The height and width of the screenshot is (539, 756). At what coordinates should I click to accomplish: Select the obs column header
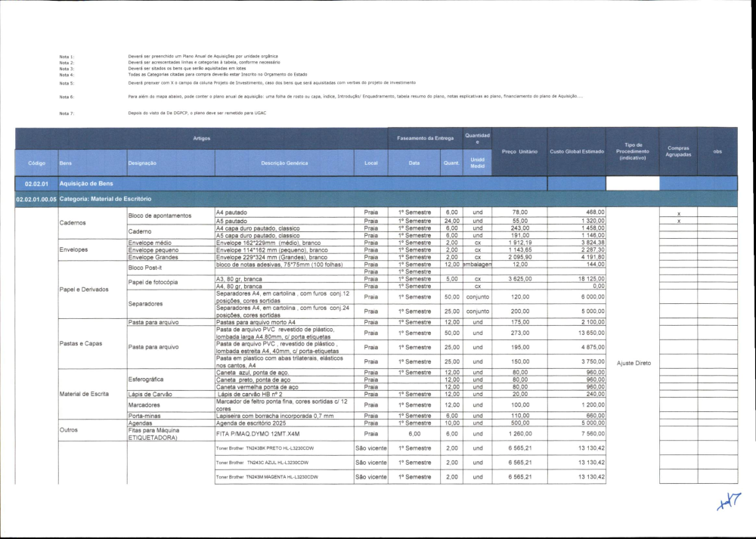[x=717, y=151]
